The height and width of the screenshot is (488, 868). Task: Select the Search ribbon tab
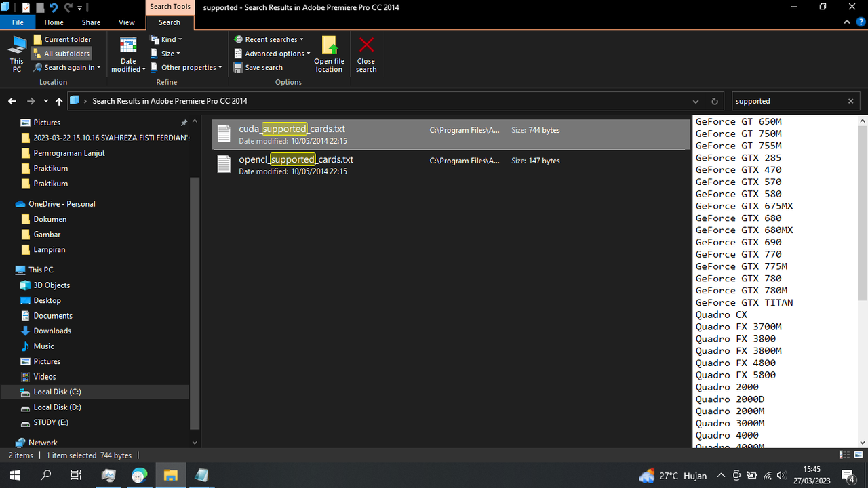[170, 22]
